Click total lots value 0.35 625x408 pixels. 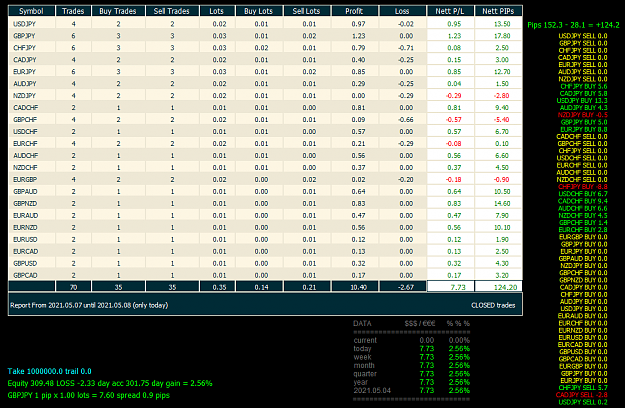tap(219, 287)
